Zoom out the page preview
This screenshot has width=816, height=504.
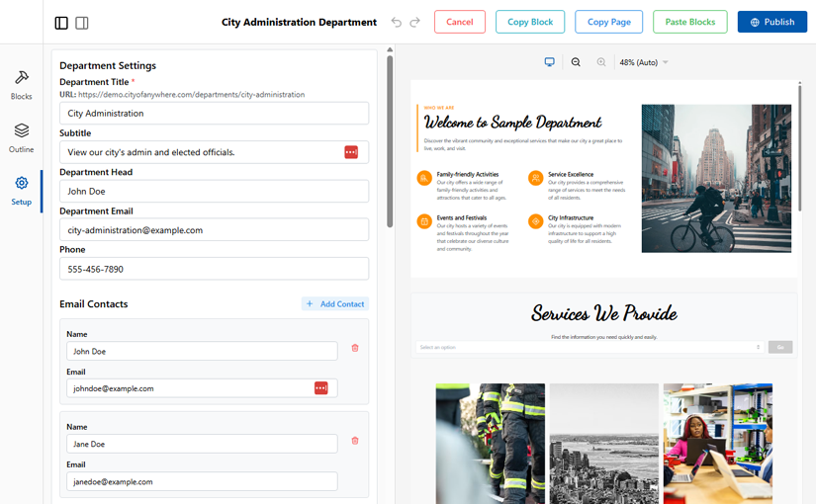click(576, 62)
